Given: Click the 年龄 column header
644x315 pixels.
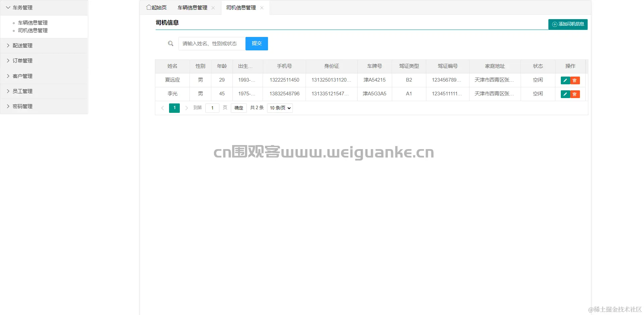Looking at the screenshot, I should coord(222,66).
